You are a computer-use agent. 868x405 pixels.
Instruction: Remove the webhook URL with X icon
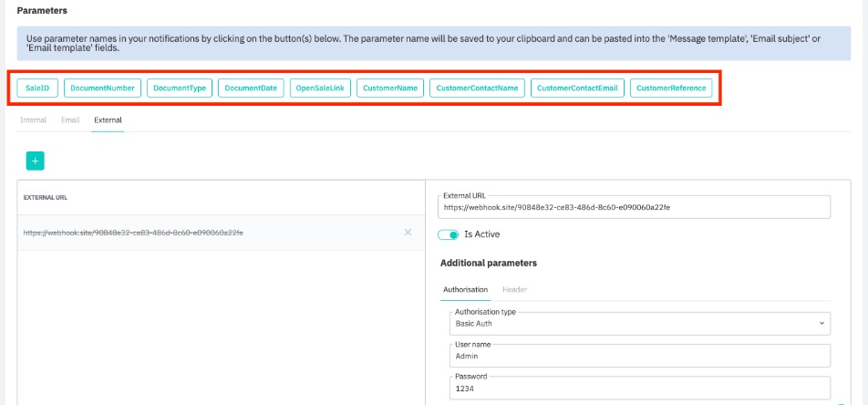click(408, 233)
